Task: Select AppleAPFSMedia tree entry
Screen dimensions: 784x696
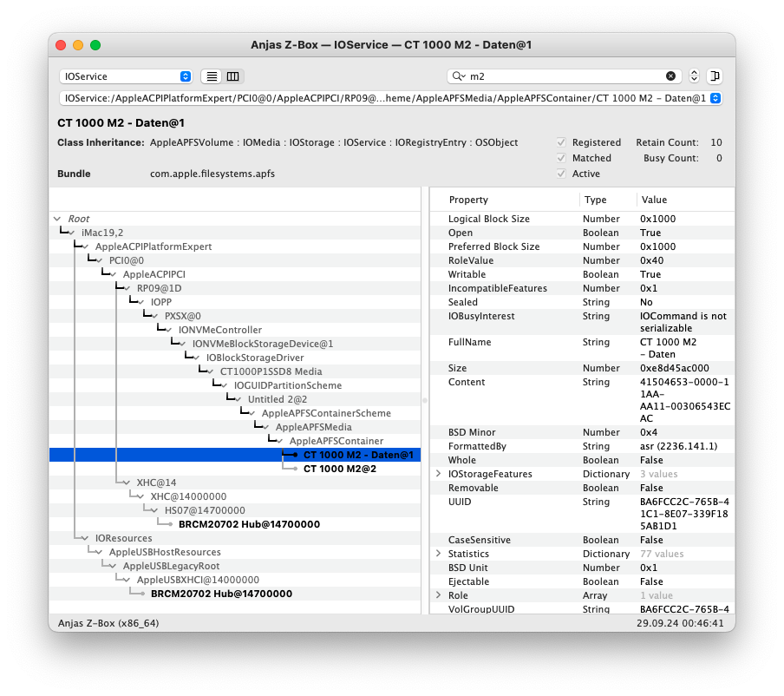Action: [x=313, y=427]
